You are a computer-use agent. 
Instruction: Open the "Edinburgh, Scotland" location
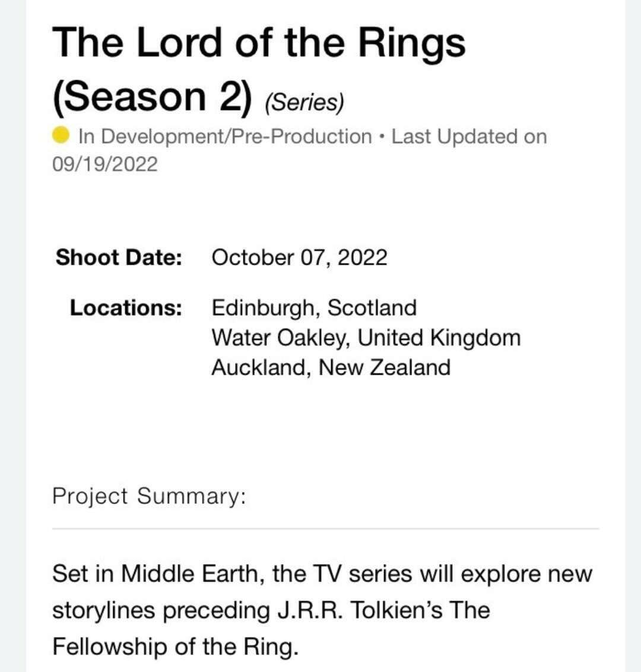(314, 308)
